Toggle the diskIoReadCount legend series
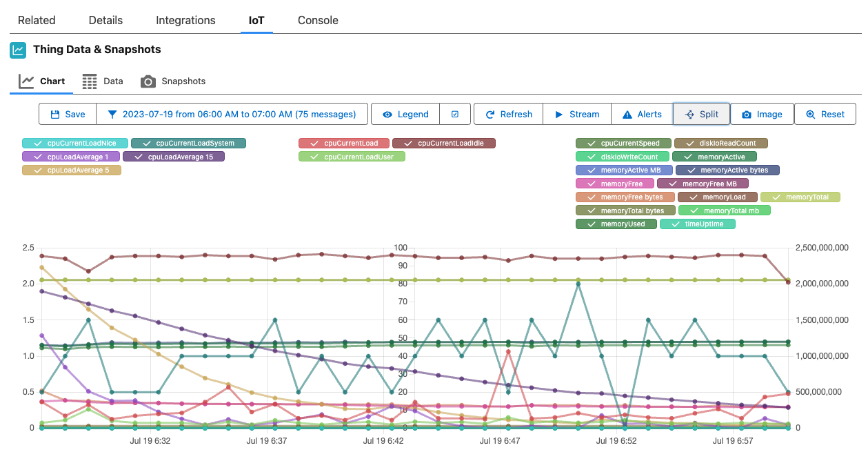This screenshot has height=461, width=868. [720, 144]
